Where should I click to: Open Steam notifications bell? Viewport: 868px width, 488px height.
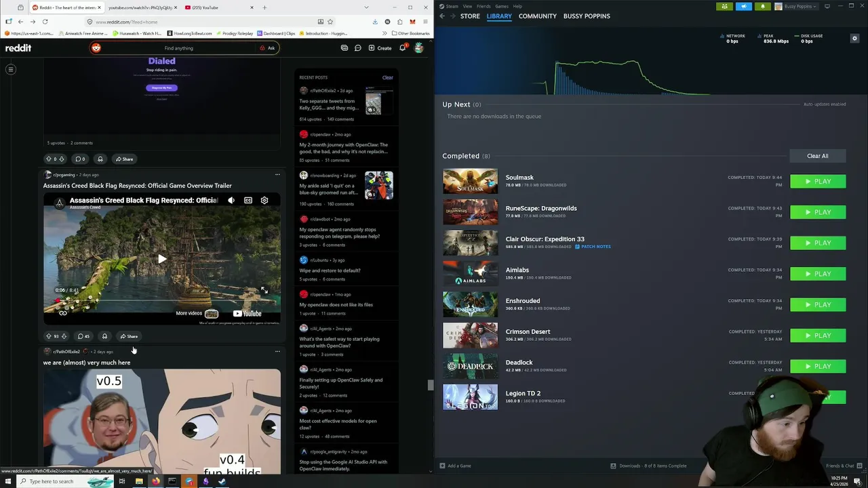pyautogui.click(x=763, y=6)
